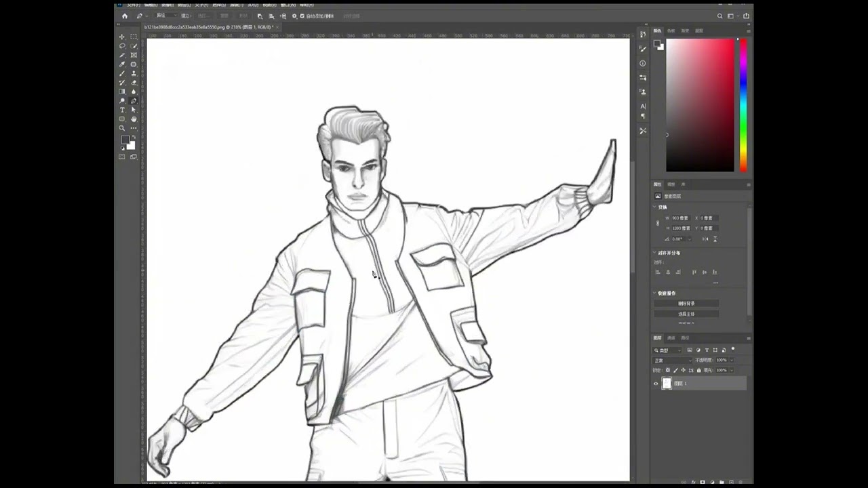Click the Select Subject button

click(x=686, y=314)
